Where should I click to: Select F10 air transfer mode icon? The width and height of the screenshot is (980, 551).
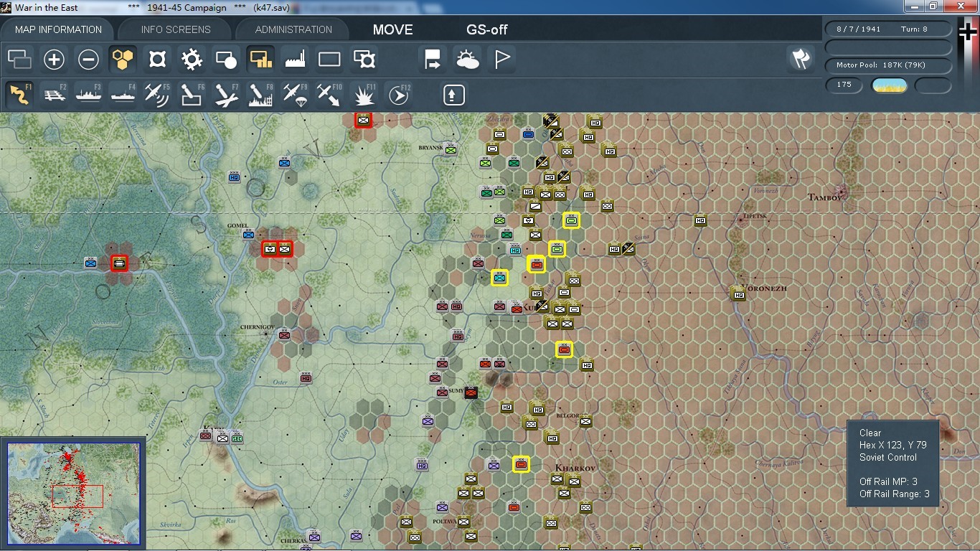coord(329,95)
